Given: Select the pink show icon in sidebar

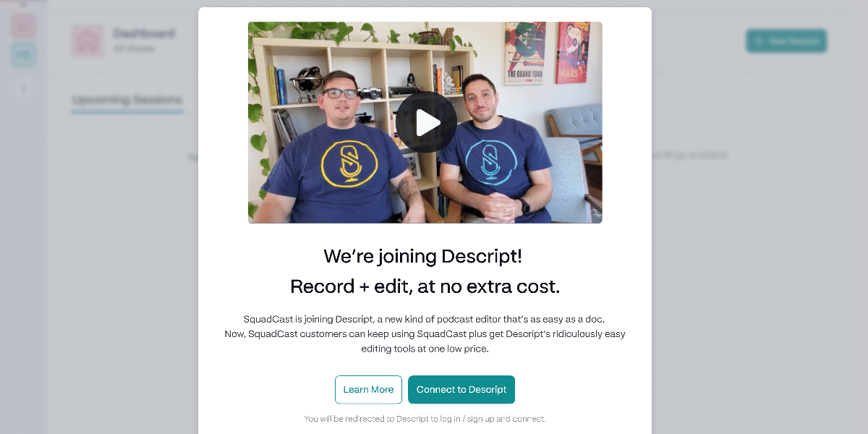Looking at the screenshot, I should tap(23, 26).
